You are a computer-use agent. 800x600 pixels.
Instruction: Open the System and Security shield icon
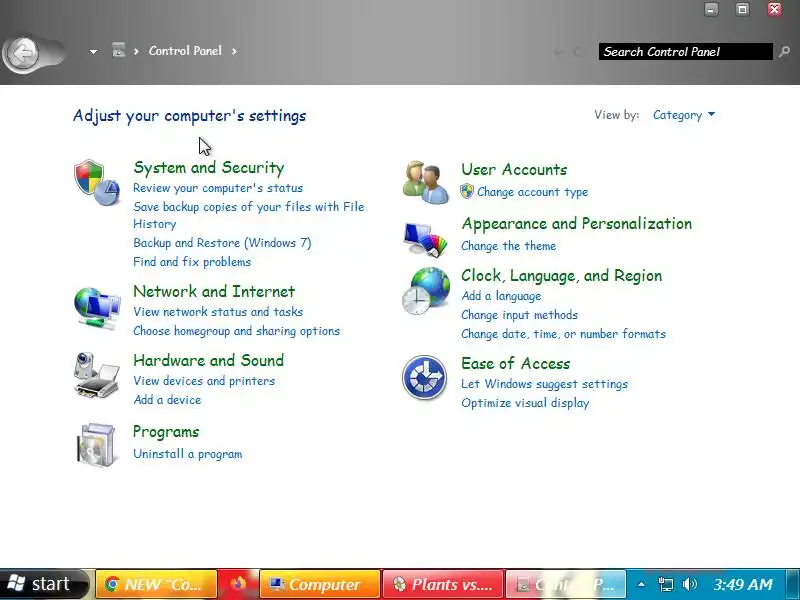tap(97, 182)
